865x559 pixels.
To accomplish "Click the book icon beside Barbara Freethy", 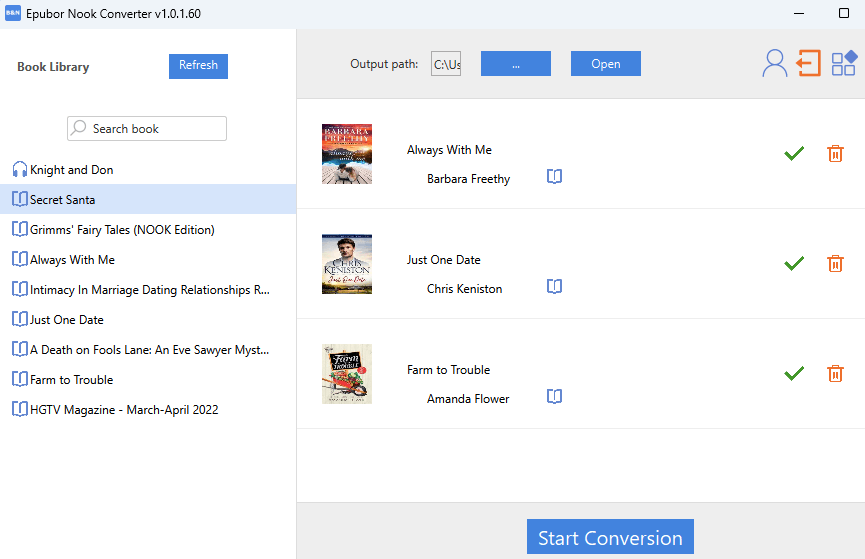I will (554, 177).
